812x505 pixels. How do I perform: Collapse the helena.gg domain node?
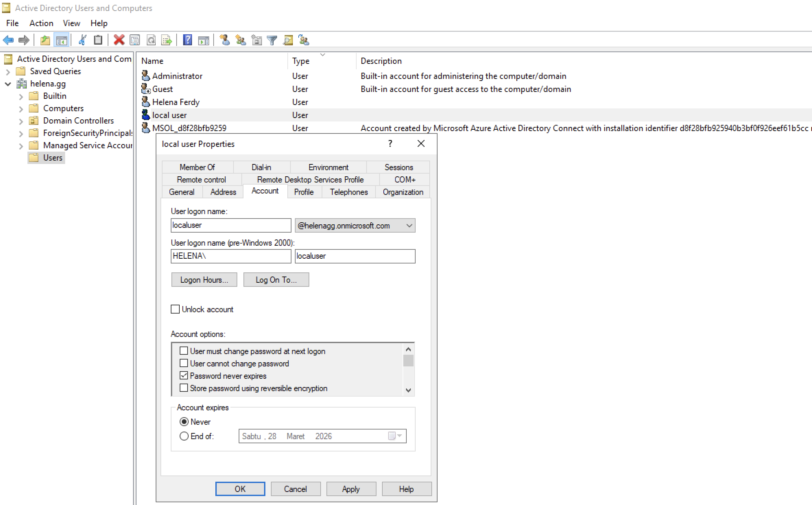coord(8,84)
